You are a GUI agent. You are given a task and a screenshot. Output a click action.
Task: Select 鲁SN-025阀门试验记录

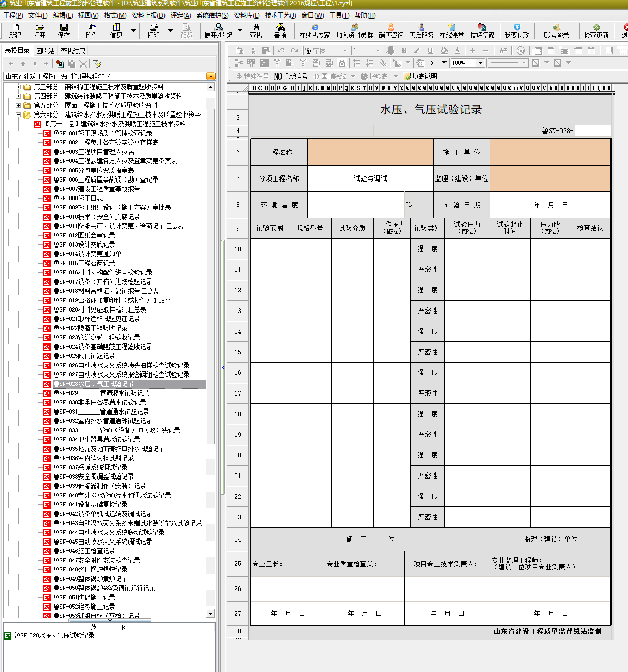[x=84, y=356]
